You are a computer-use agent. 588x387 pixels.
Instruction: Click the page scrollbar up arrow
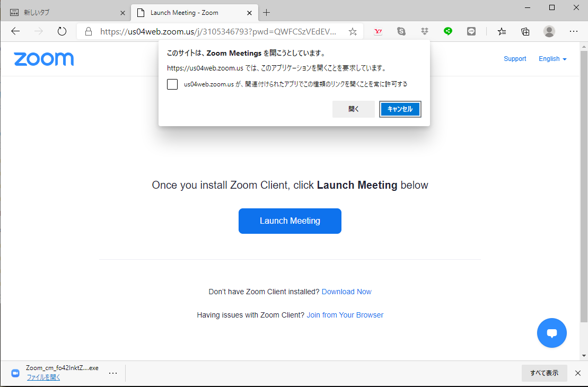tap(584, 47)
